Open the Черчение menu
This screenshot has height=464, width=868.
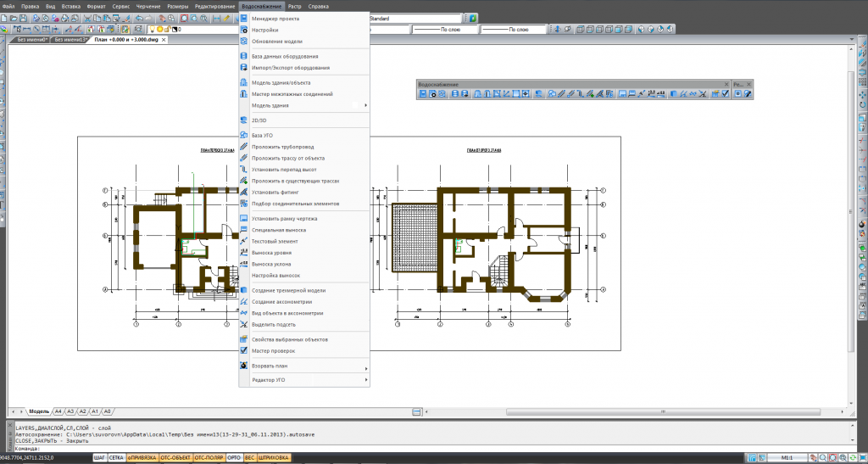pos(148,6)
